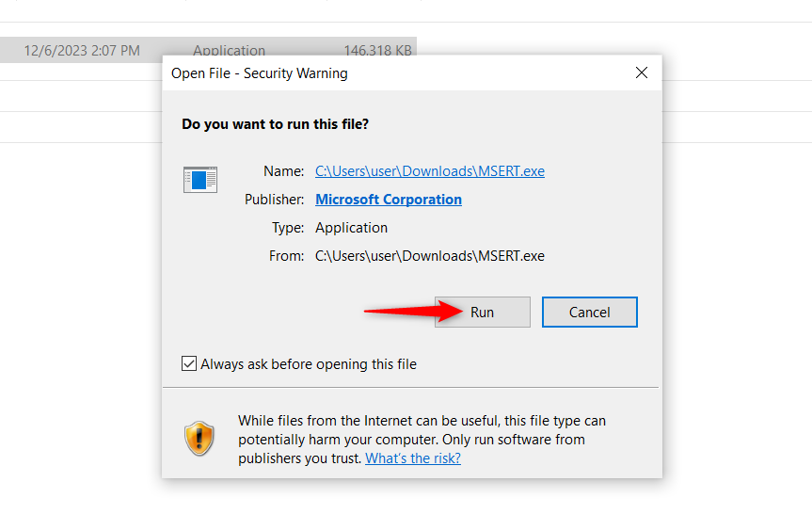
Task: Click the Publisher: field label
Action: (x=274, y=200)
